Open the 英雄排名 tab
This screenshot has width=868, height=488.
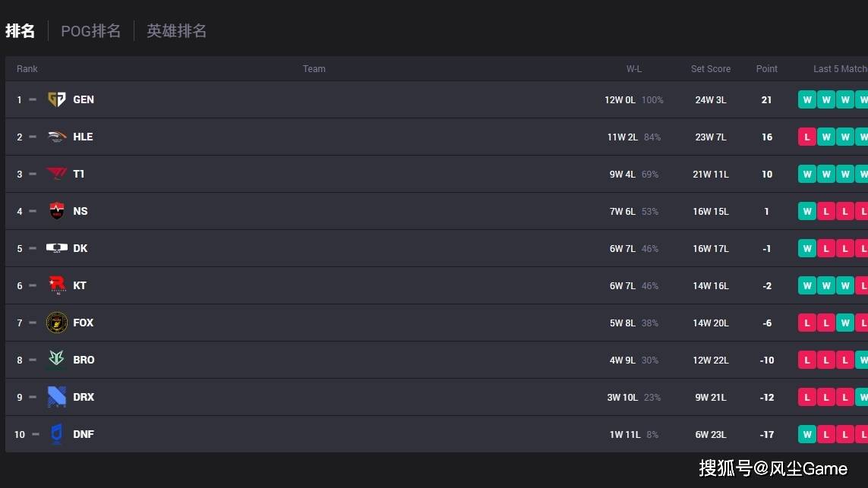coord(177,31)
